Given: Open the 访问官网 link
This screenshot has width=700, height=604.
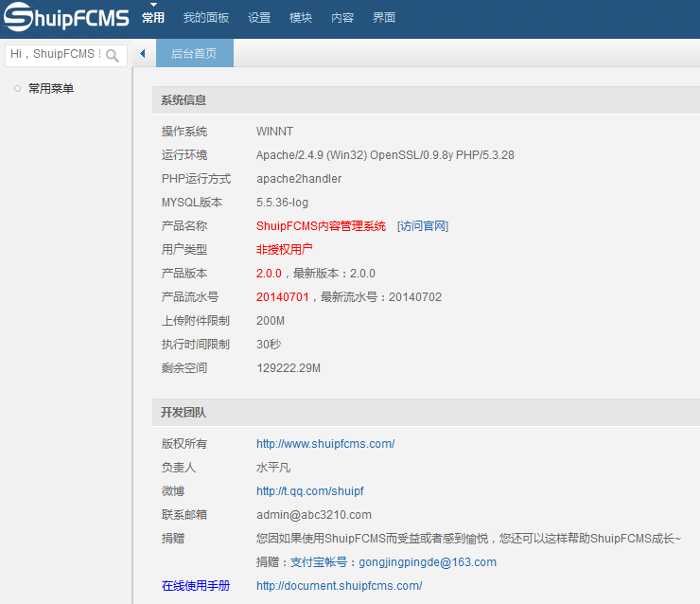Looking at the screenshot, I should click(423, 226).
